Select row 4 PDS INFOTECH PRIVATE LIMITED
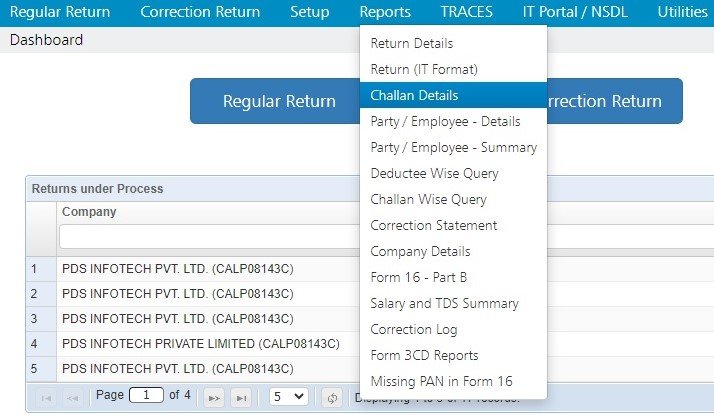This screenshot has height=417, width=714. 201,344
